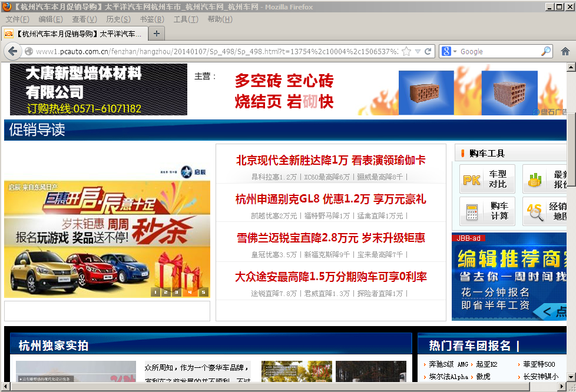This screenshot has width=576, height=392.
Task: Expand the URL history dropdown arrow
Action: (x=418, y=51)
